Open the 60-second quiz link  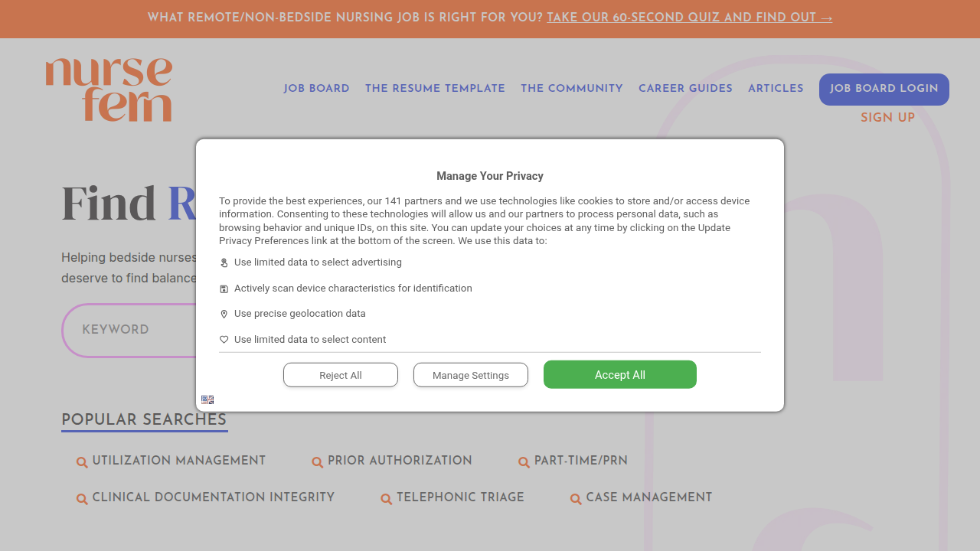click(x=689, y=18)
